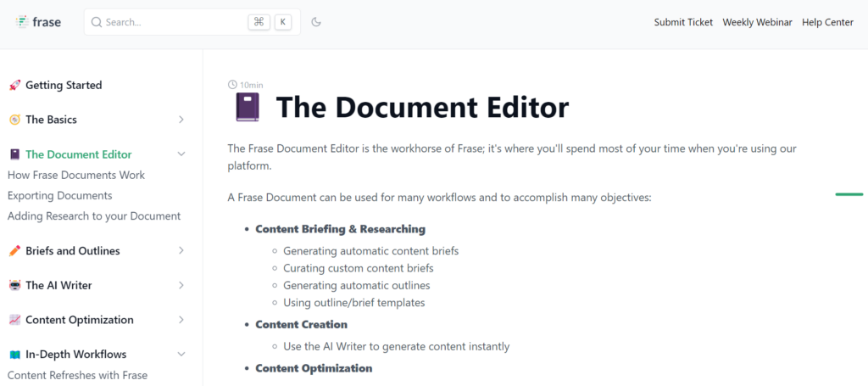Open The Basics sidebar section
This screenshot has width=868, height=386.
51,120
